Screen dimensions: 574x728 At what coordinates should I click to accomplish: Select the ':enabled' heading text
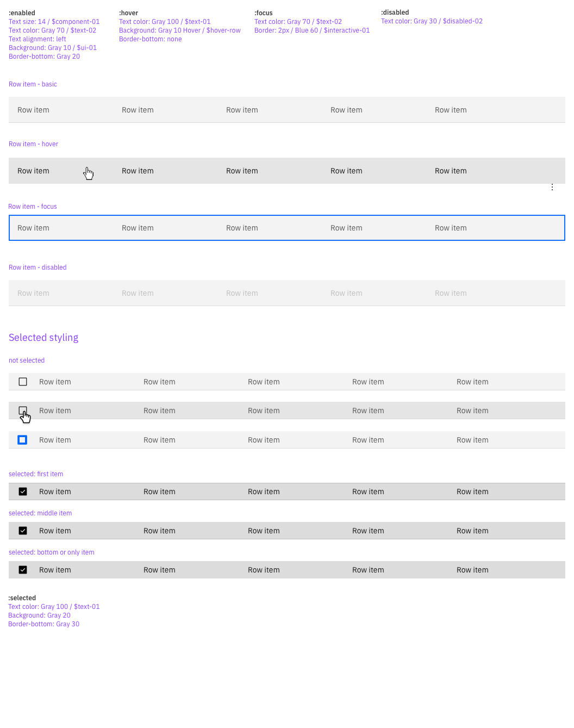22,13
